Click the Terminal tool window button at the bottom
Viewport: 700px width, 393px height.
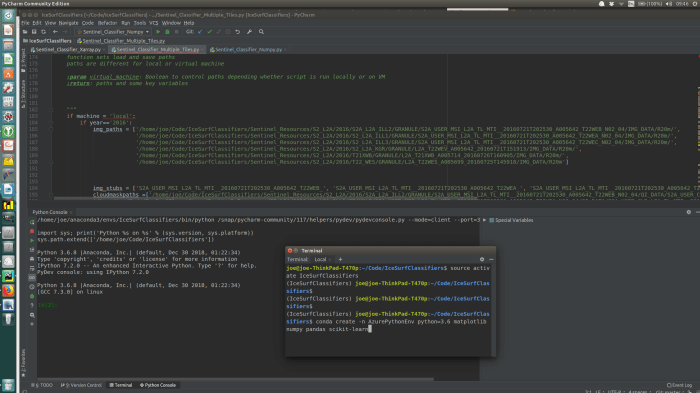point(121,385)
